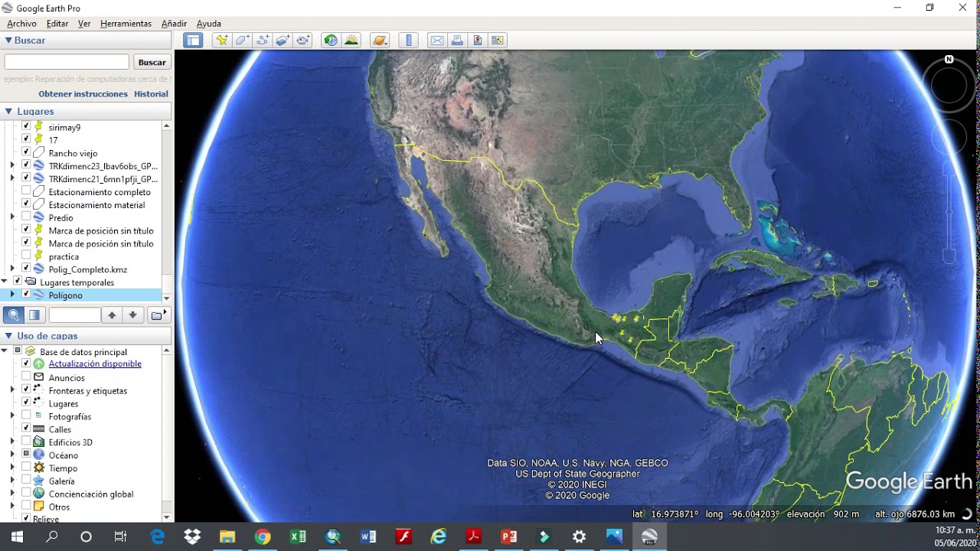Screen dimensions: 980x551
Task: Open Chrome from the taskbar
Action: pyautogui.click(x=263, y=536)
